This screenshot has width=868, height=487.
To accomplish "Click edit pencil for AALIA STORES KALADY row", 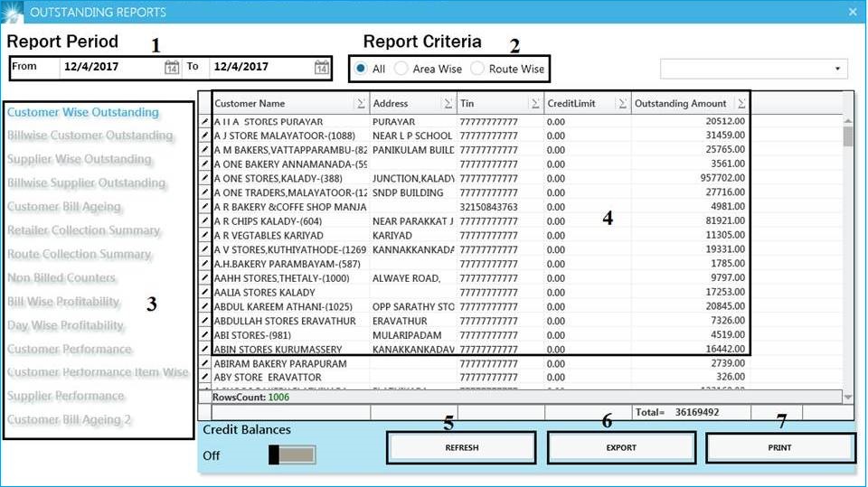I will click(205, 292).
